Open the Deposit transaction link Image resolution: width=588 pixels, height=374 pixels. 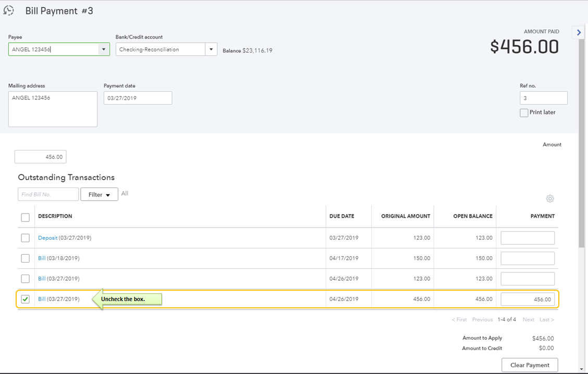coord(47,238)
